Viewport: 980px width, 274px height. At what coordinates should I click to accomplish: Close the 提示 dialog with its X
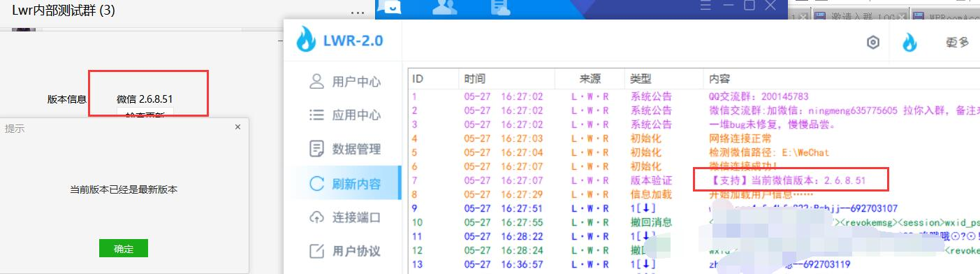pos(237,127)
